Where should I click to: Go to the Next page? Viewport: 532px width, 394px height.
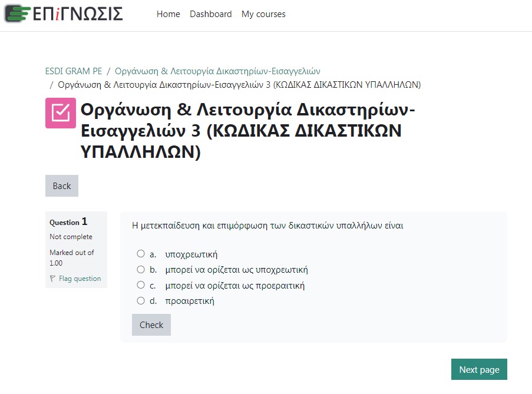point(479,369)
